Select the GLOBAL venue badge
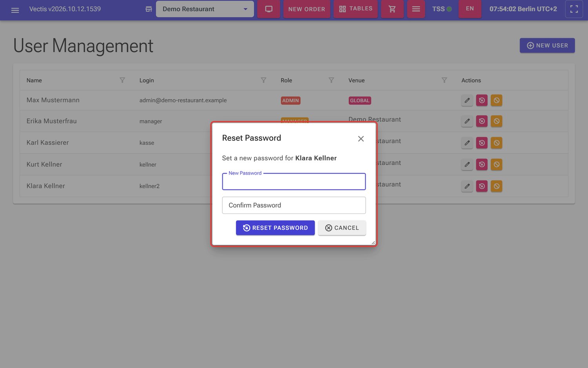Viewport: 588px width, 368px height. 360,100
